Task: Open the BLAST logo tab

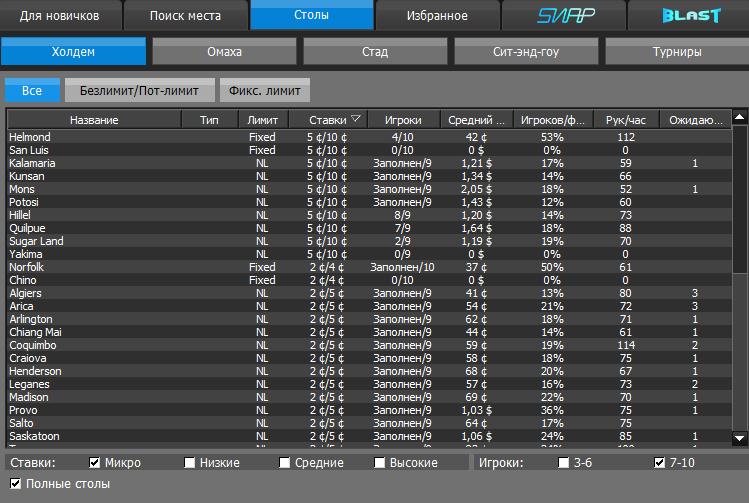Action: [690, 15]
